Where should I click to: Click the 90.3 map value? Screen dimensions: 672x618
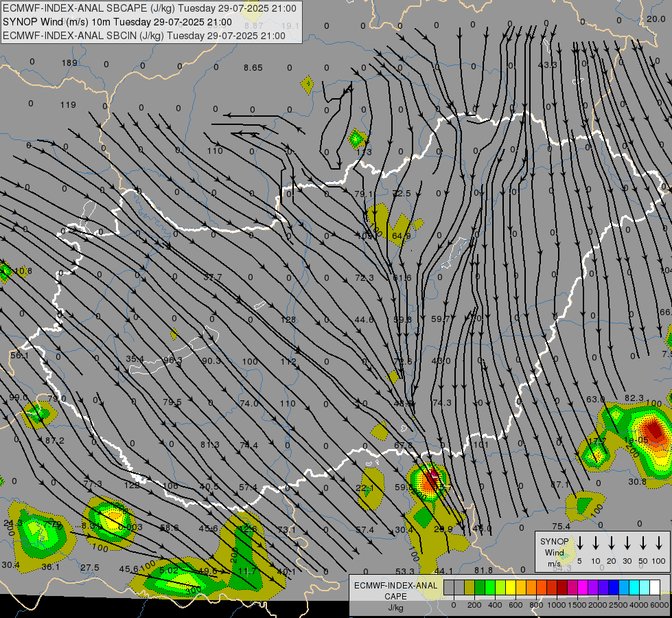(211, 361)
